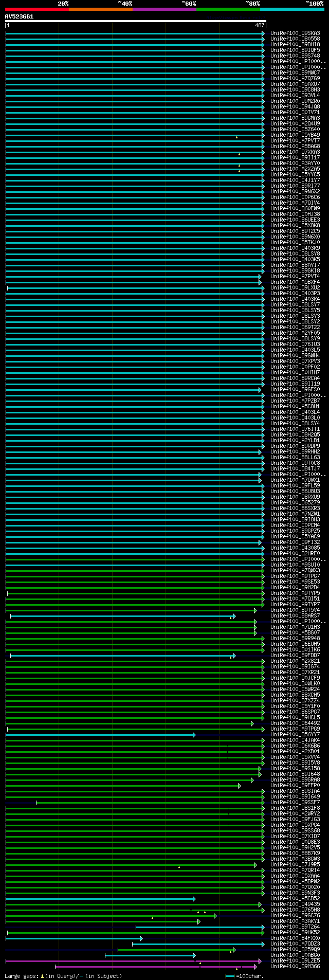Image resolution: width=329 pixels, height=980 pixels.
Task: Select hit UniRef100_Q93VL4
Action: (295, 95)
